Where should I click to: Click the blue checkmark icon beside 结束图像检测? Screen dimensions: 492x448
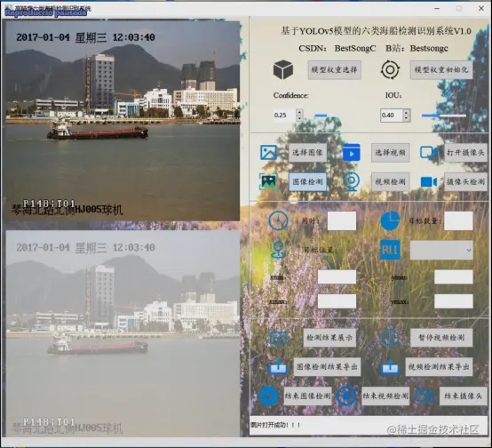[x=268, y=396]
